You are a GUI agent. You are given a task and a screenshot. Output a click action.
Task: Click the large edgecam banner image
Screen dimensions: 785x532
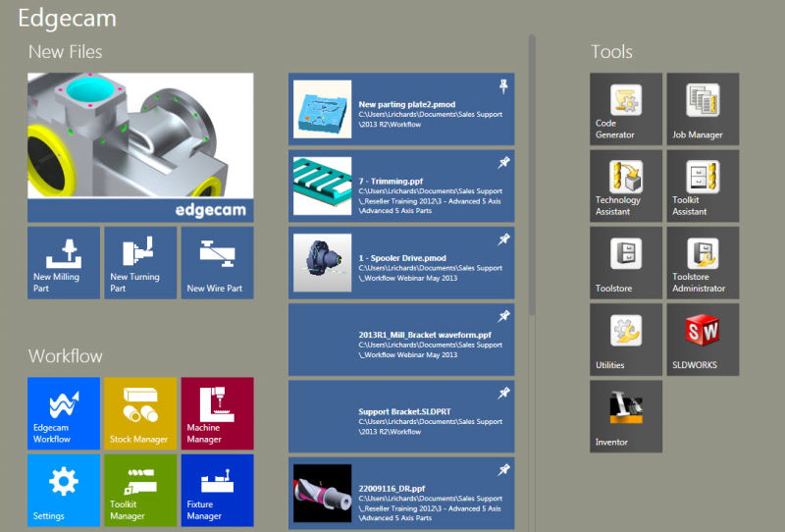[x=140, y=147]
